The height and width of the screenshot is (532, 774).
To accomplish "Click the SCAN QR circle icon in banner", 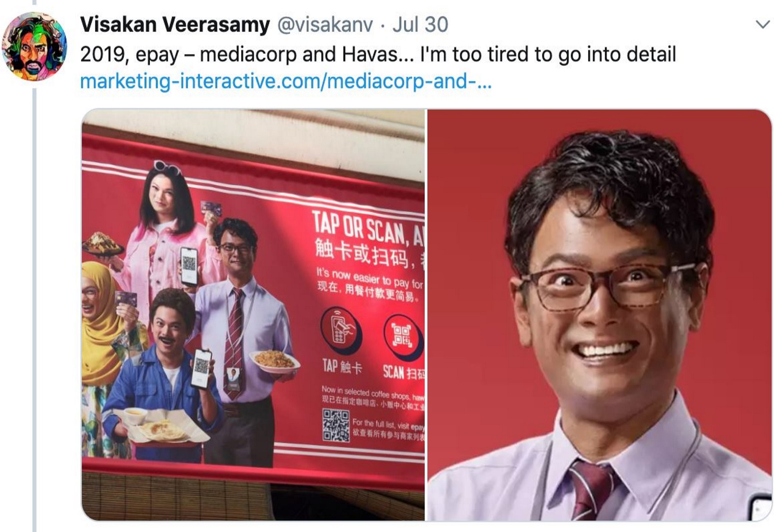I will coord(403,337).
